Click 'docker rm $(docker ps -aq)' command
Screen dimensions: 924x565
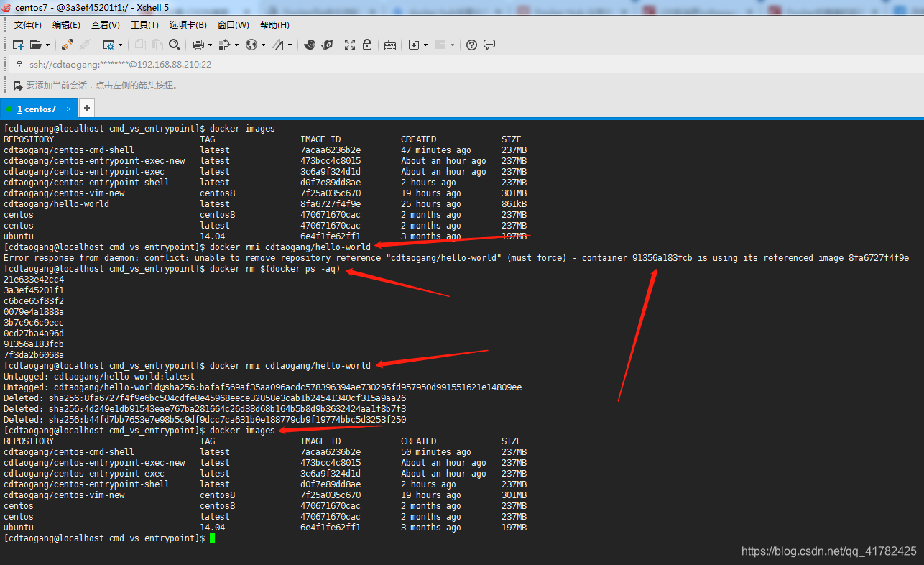coord(275,269)
